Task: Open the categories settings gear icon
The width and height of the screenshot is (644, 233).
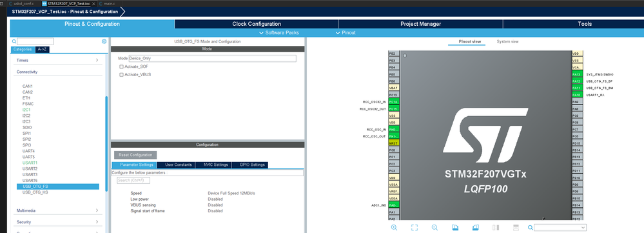Action: pos(104,41)
